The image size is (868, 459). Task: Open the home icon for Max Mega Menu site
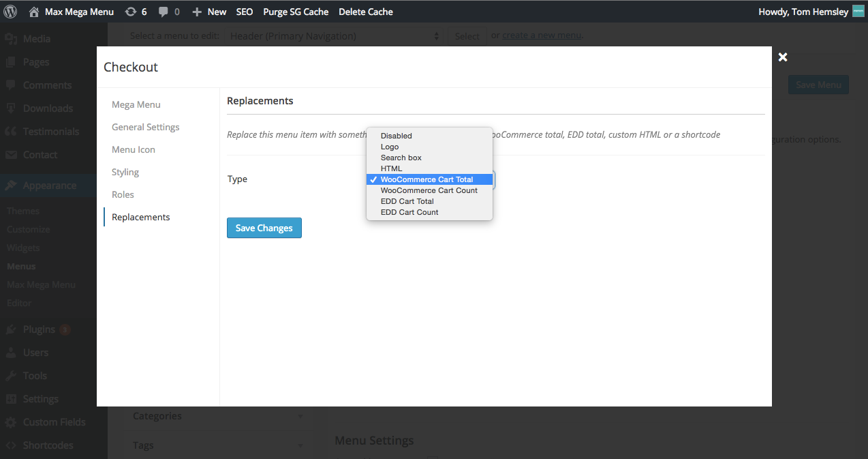(x=34, y=12)
